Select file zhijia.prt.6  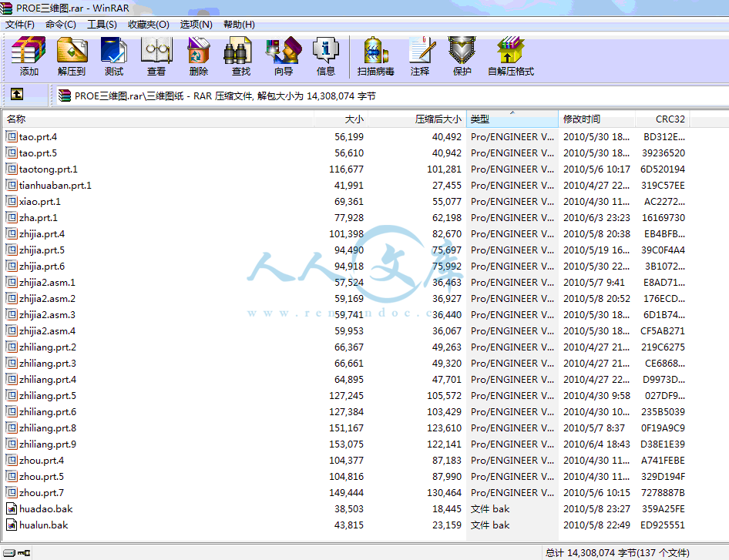[42, 267]
